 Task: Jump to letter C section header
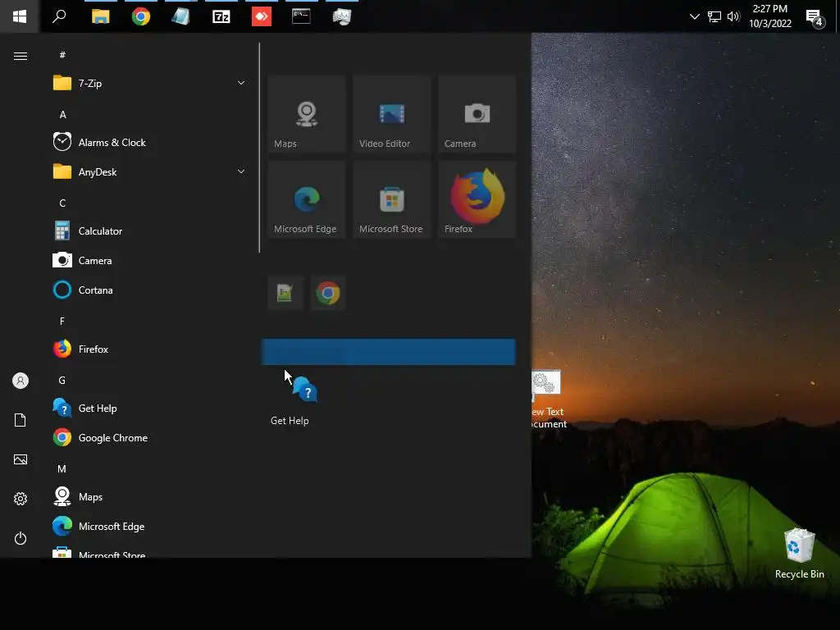pyautogui.click(x=62, y=203)
